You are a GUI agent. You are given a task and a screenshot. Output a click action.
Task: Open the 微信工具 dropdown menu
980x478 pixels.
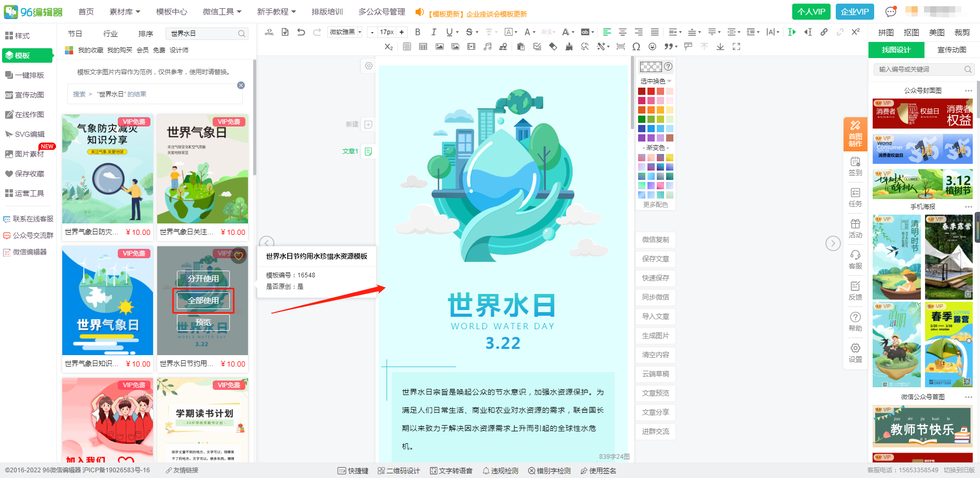click(x=222, y=11)
